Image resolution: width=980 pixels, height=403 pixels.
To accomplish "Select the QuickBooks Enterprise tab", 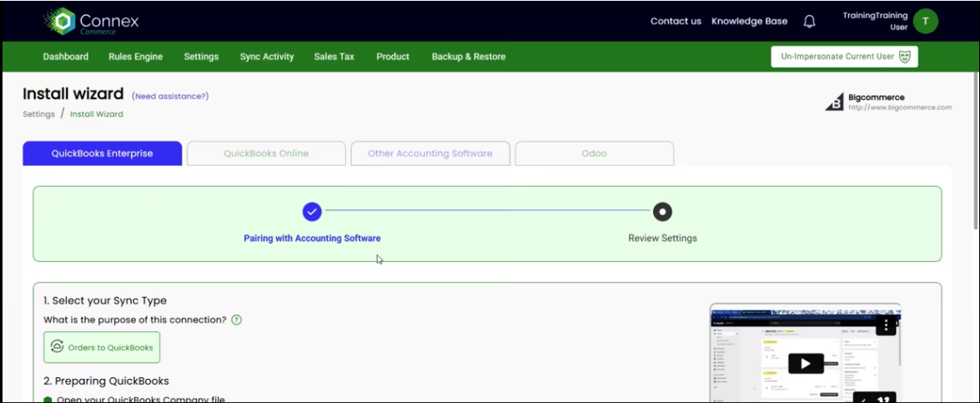I will coord(103,154).
